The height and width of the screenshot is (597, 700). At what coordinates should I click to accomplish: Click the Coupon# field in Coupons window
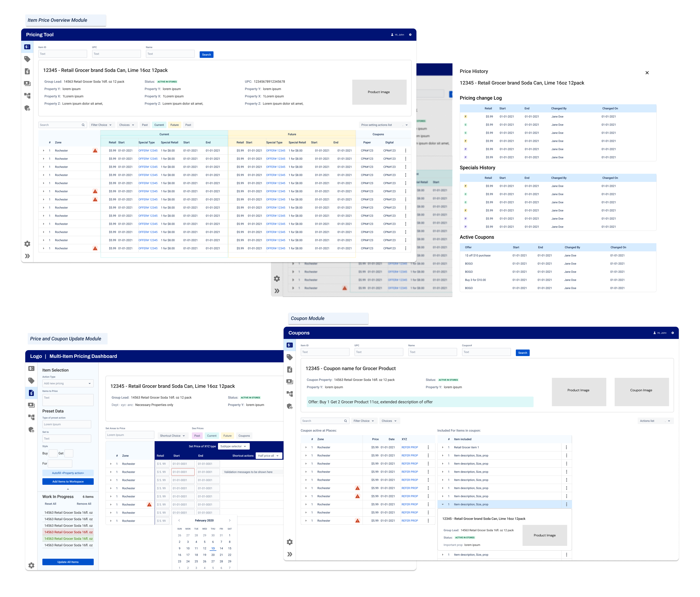click(486, 352)
